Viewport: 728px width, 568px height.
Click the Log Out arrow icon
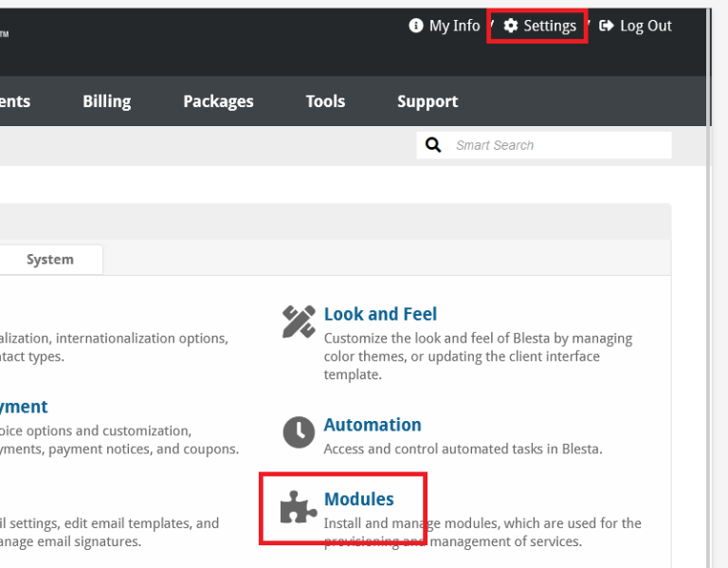(607, 26)
